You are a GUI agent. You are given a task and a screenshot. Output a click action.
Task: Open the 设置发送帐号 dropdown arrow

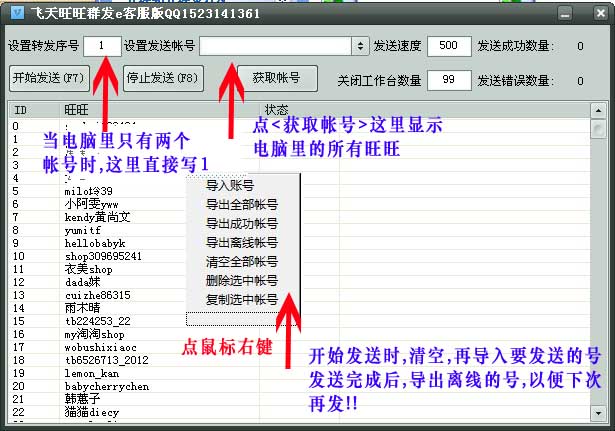[x=360, y=46]
